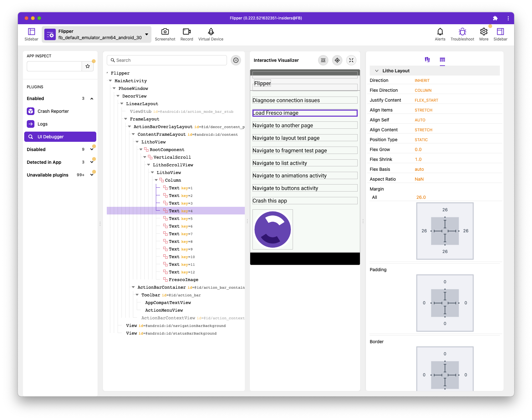Open the Crash Reporter plugin
532x420 pixels.
[60, 111]
